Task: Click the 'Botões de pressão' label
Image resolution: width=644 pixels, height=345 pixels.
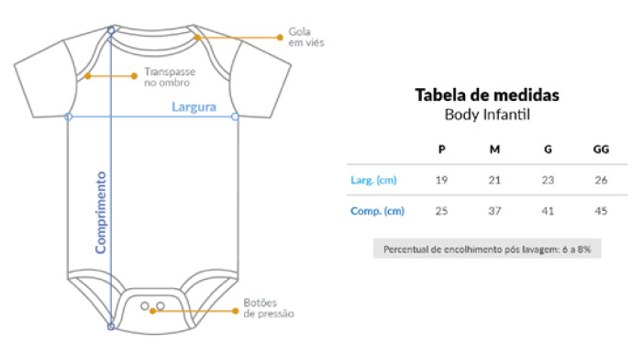Action: [269, 308]
